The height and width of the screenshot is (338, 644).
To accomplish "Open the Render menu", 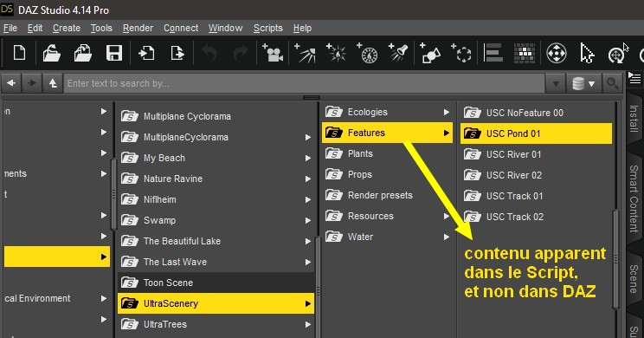I will [x=138, y=28].
